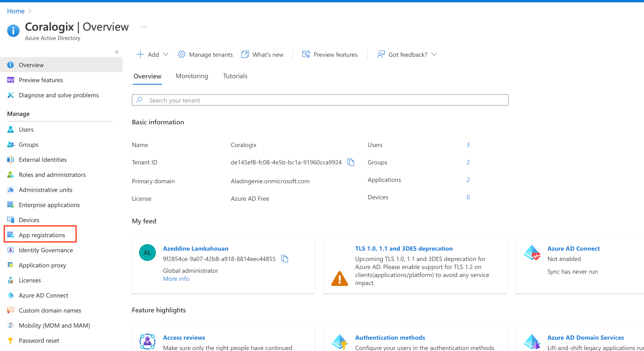644x351 pixels.
Task: Click the Preview features sidebar icon
Action: (10, 80)
